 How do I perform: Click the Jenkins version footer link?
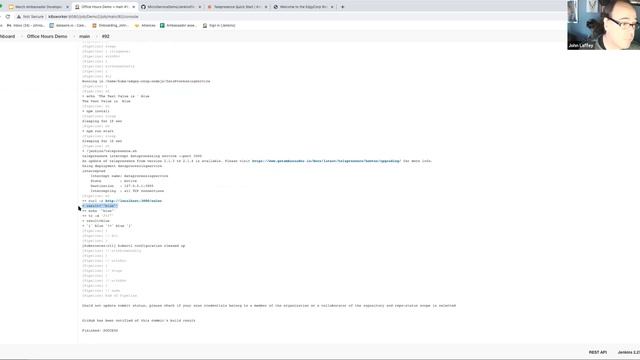(x=629, y=352)
